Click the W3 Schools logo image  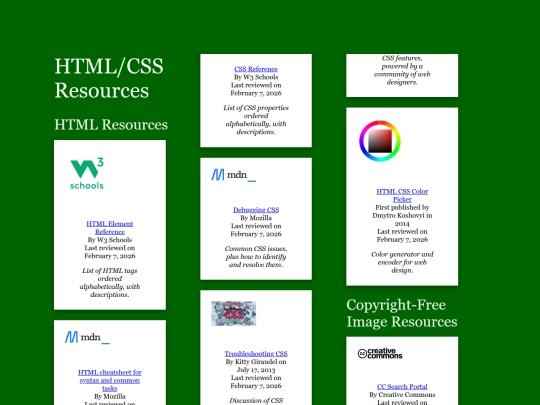click(87, 173)
